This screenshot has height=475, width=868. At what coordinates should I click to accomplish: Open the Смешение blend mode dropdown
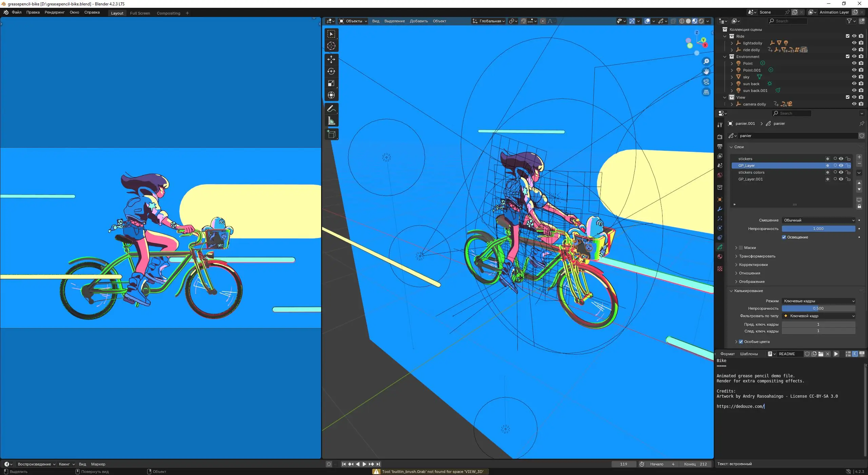818,220
